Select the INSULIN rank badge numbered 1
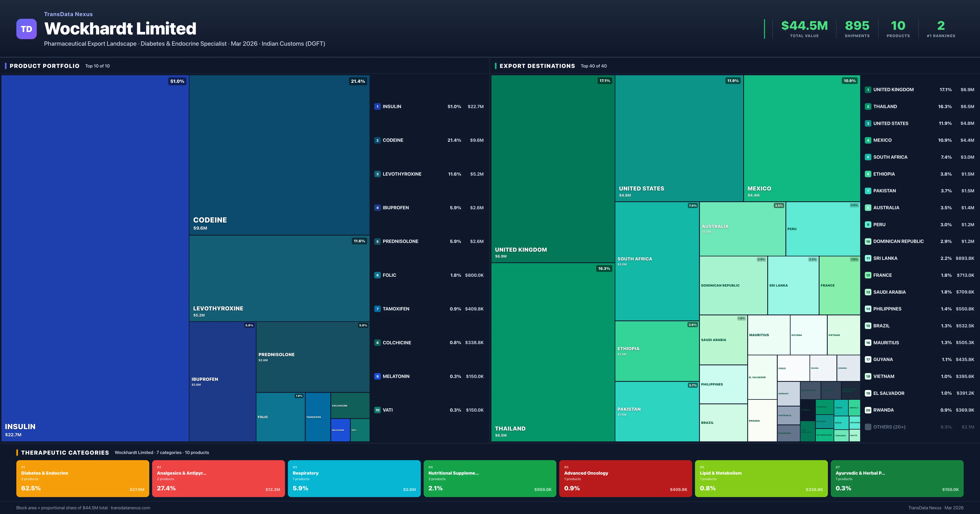The height and width of the screenshot is (514, 980). pyautogui.click(x=377, y=106)
